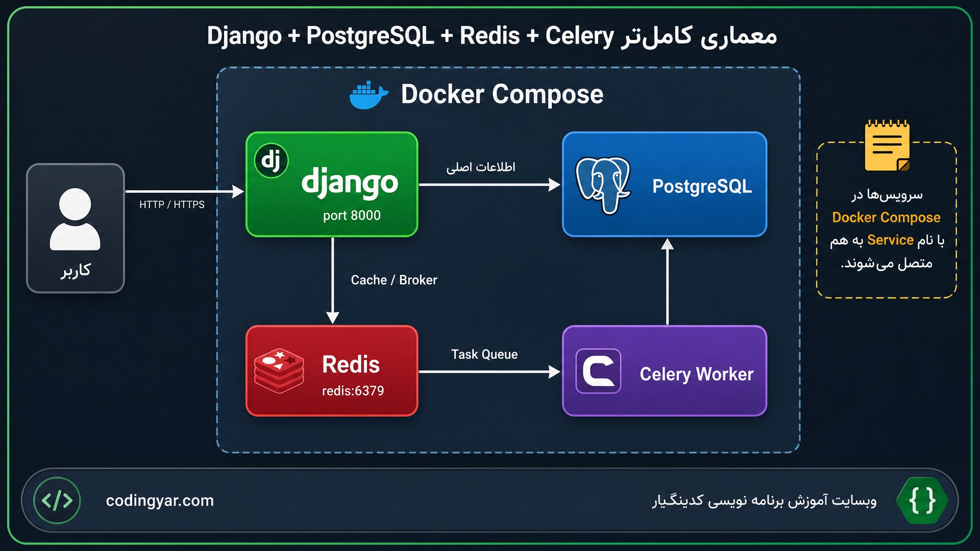Open the codingyar.com link
The image size is (980, 551).
click(x=160, y=500)
